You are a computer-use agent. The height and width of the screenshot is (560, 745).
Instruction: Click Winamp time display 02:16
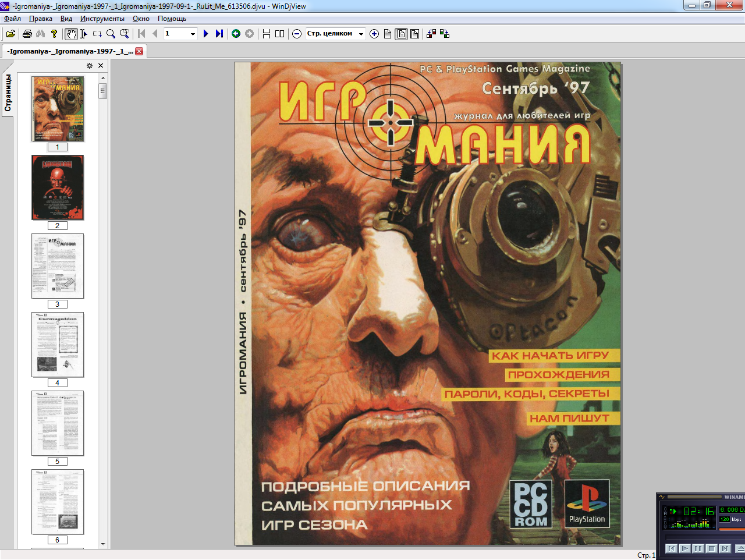698,512
